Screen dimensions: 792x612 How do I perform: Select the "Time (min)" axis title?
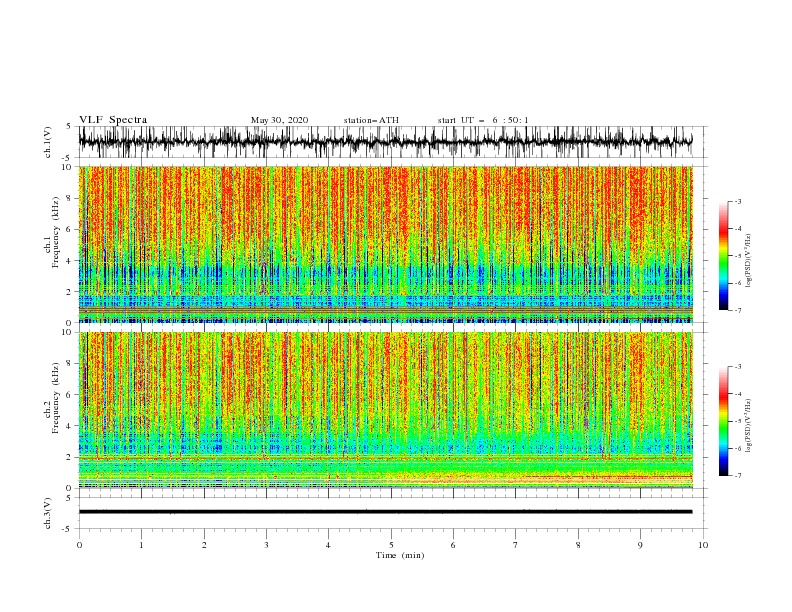(x=400, y=555)
